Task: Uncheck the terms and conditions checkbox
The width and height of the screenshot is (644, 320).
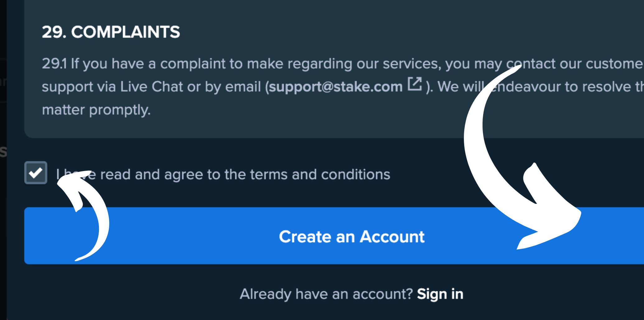Action: coord(36,173)
